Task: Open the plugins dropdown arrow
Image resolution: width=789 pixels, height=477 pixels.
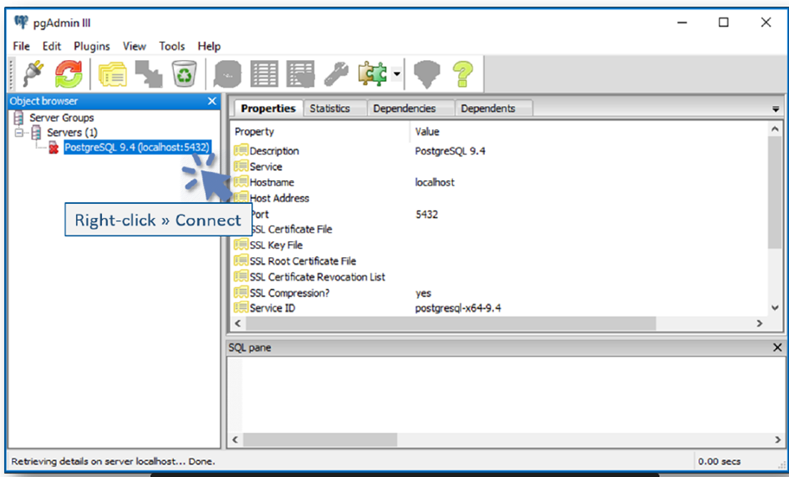Action: point(397,74)
